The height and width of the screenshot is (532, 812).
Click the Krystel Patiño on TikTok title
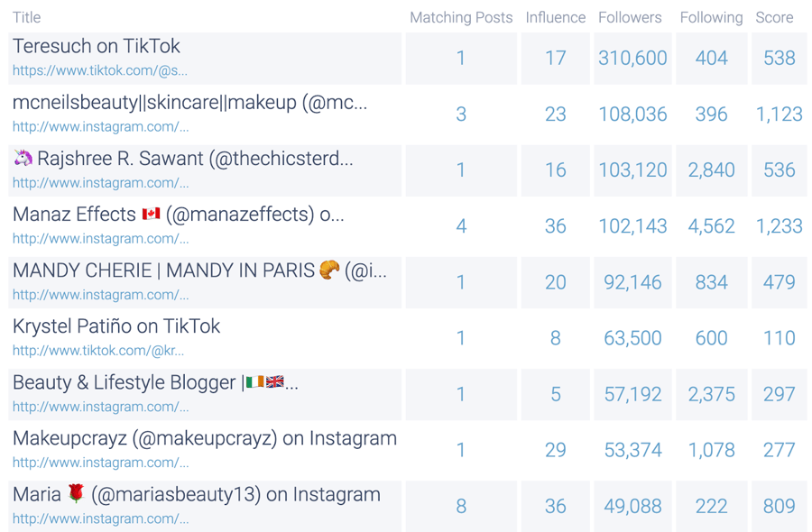click(116, 326)
